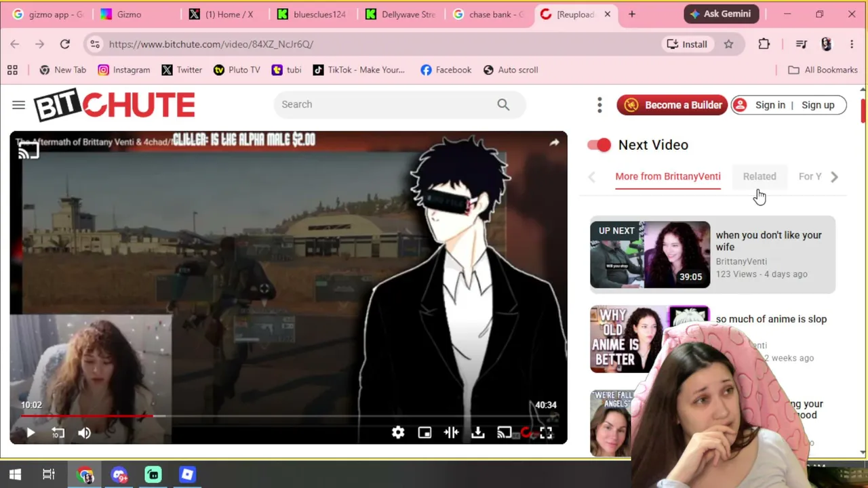Open 'when you don't like your wife' title

(x=768, y=241)
